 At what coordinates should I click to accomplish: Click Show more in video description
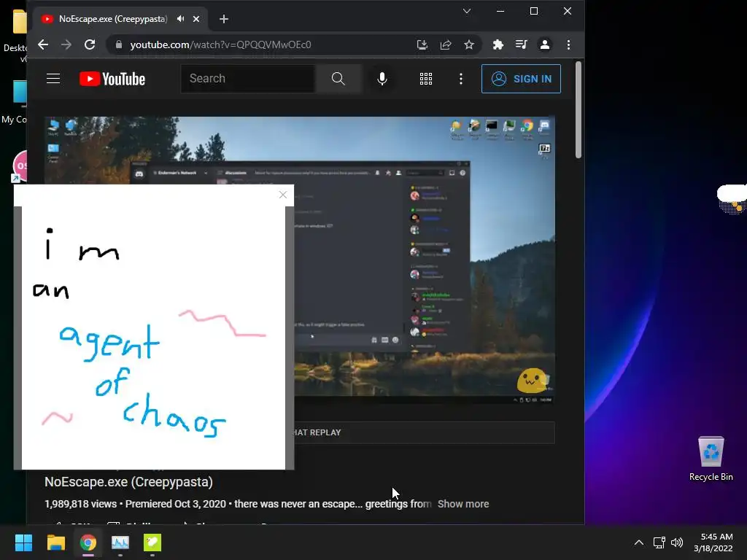pos(463,504)
